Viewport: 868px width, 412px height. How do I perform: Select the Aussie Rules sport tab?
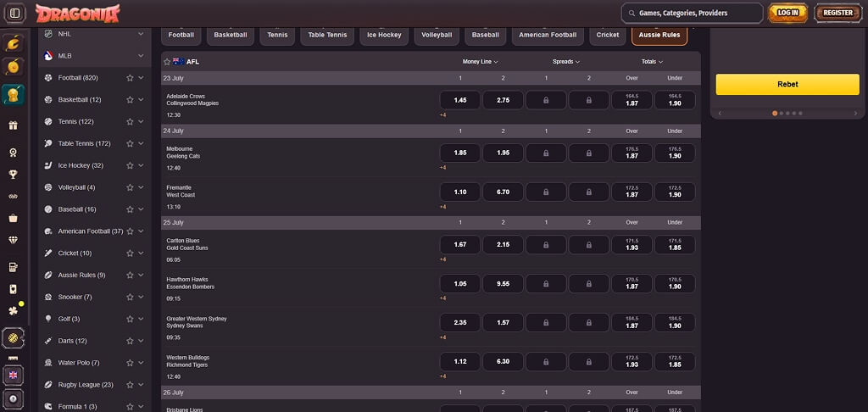[659, 35]
